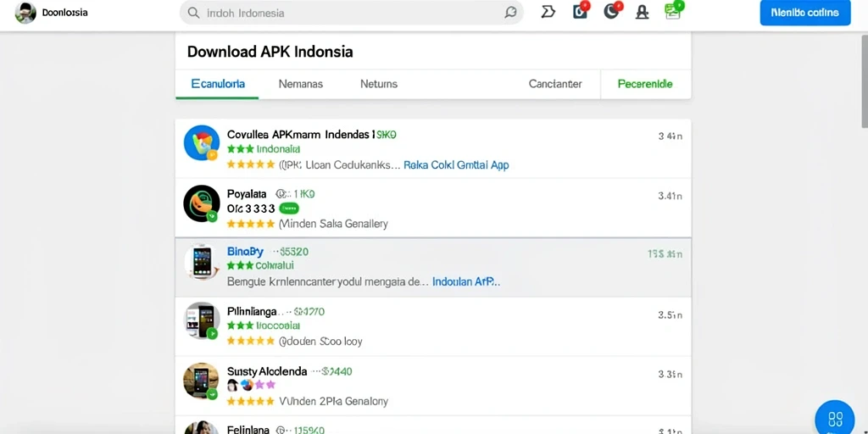
Task: Click the green stars beside Colwralui
Action: pyautogui.click(x=240, y=265)
